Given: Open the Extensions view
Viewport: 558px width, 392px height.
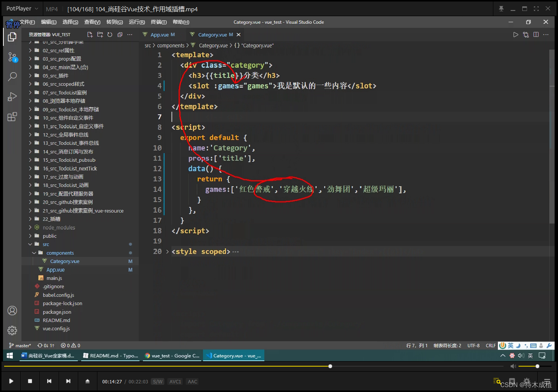Looking at the screenshot, I should point(12,117).
